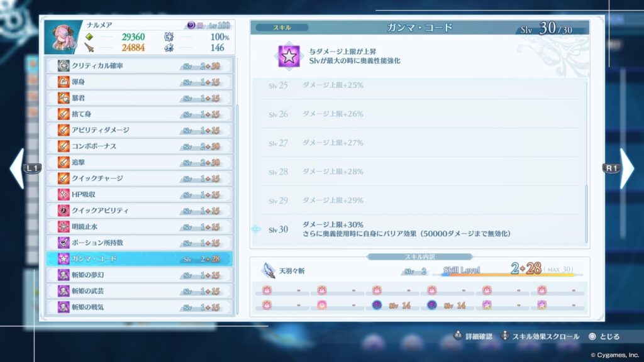Screen dimensions: 644x362
Task: Click the 暴君 skill icon
Action: [64, 98]
